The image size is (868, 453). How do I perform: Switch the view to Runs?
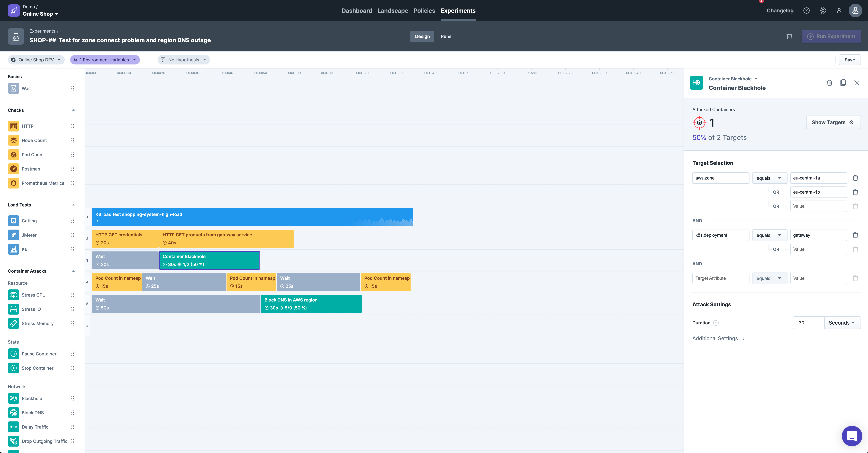tap(446, 37)
